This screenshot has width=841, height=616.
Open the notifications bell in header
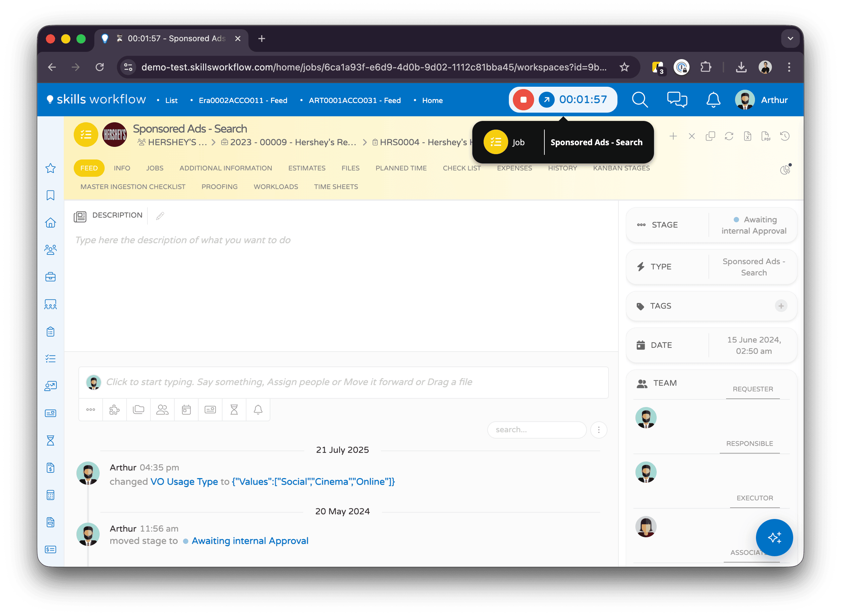[713, 100]
